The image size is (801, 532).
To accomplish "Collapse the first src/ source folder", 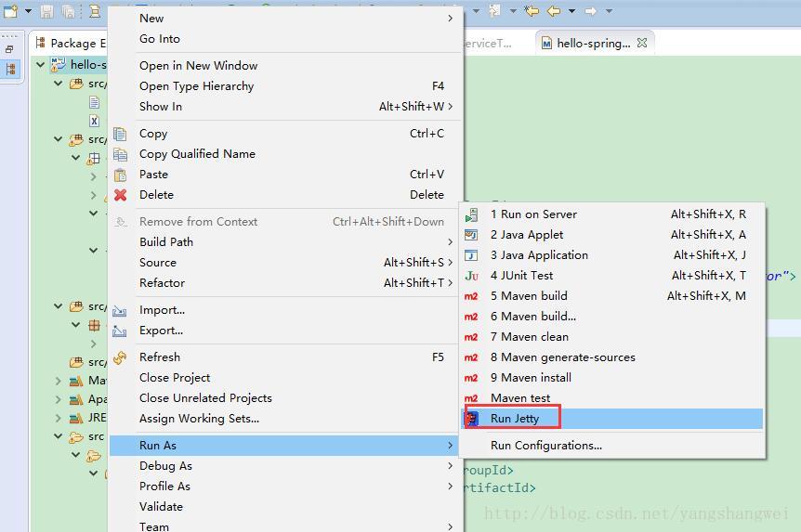I will 59,84.
